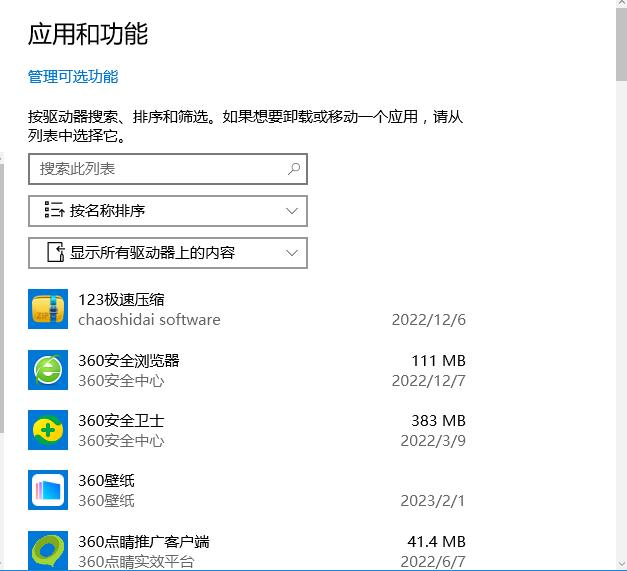Viewport: 627px width, 571px height.
Task: Click the 360安全浏览器 app name
Action: [x=129, y=360]
